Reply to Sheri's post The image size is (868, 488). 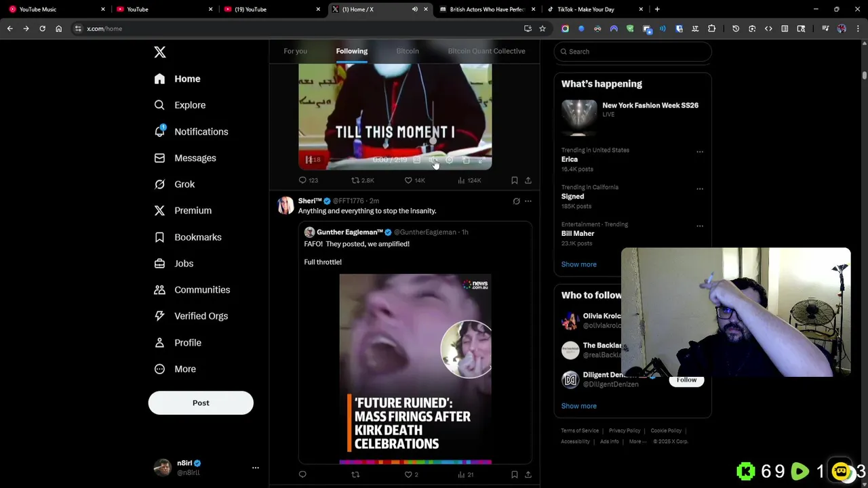click(x=302, y=474)
